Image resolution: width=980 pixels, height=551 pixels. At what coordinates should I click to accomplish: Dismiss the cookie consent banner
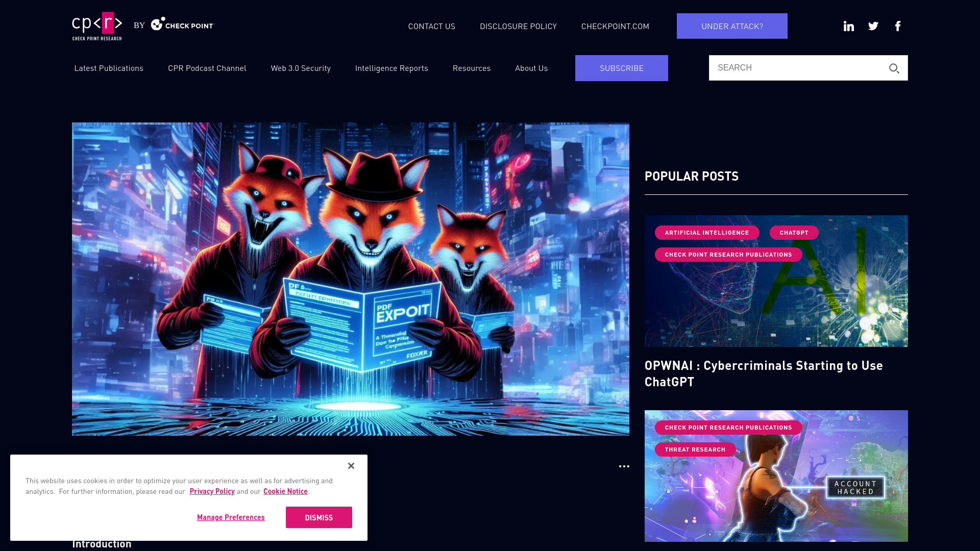pos(319,517)
